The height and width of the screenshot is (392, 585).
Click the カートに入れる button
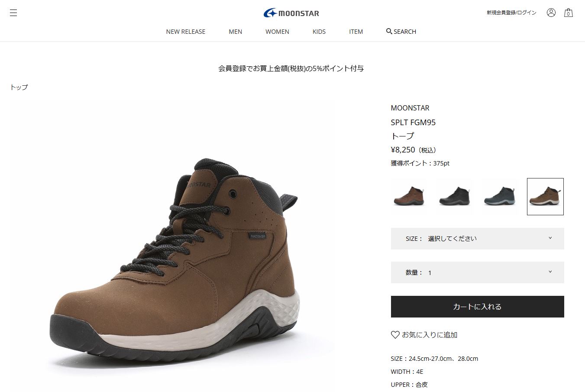click(477, 307)
